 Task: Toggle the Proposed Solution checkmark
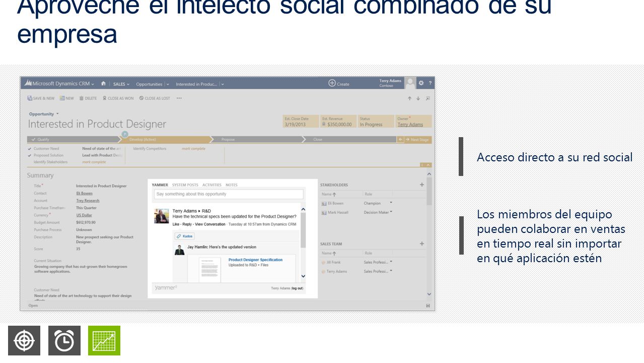[30, 155]
